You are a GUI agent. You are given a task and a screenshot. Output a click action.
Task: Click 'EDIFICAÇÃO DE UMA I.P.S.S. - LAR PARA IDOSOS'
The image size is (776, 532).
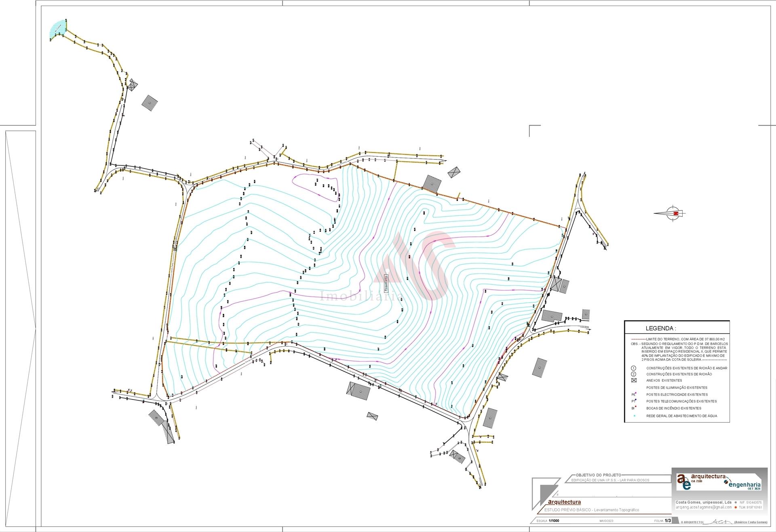pyautogui.click(x=610, y=480)
